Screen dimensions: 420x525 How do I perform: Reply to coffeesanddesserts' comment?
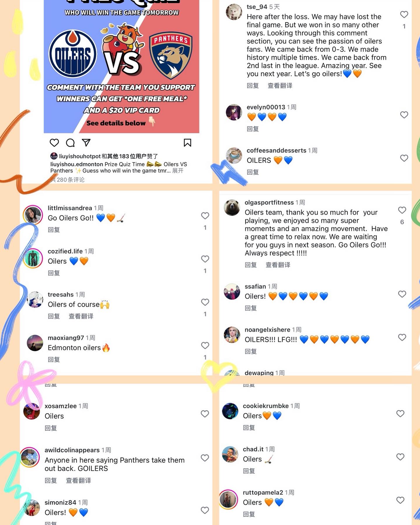point(253,172)
